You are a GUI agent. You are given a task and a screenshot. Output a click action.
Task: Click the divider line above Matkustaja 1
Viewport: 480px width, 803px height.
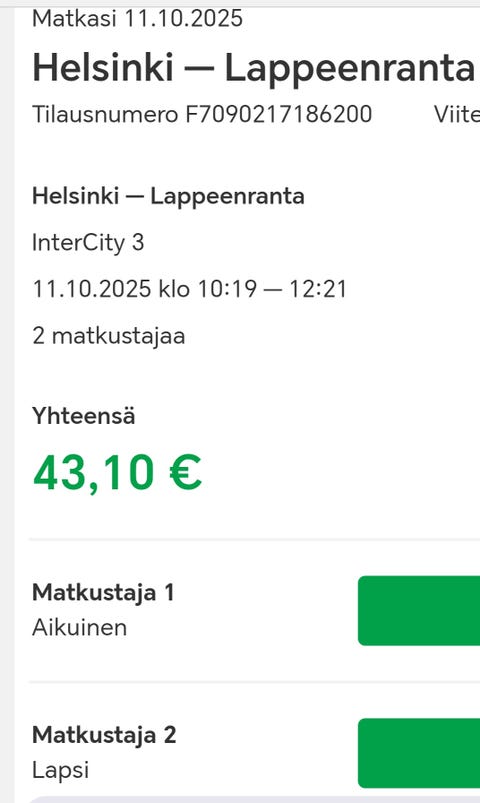click(x=254, y=539)
